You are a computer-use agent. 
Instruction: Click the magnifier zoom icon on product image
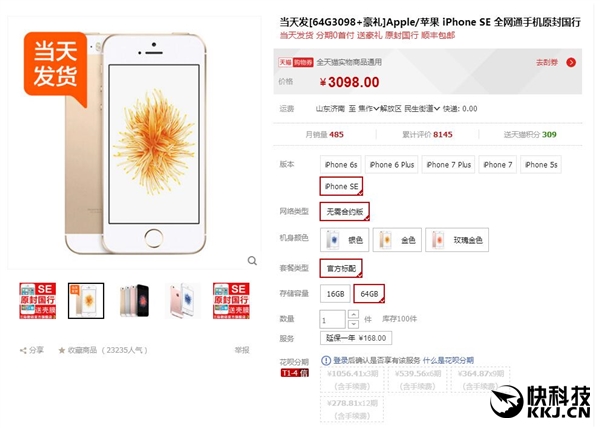(252, 261)
